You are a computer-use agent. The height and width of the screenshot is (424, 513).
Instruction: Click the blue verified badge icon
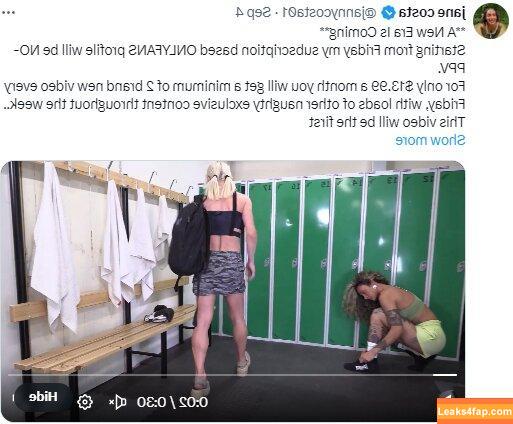click(x=388, y=13)
